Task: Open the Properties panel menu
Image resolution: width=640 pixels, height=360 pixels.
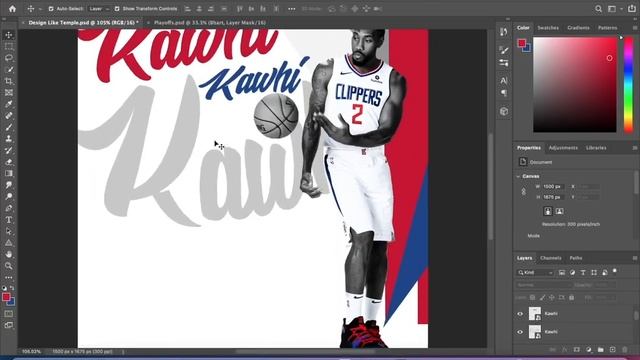Action: pos(635,148)
